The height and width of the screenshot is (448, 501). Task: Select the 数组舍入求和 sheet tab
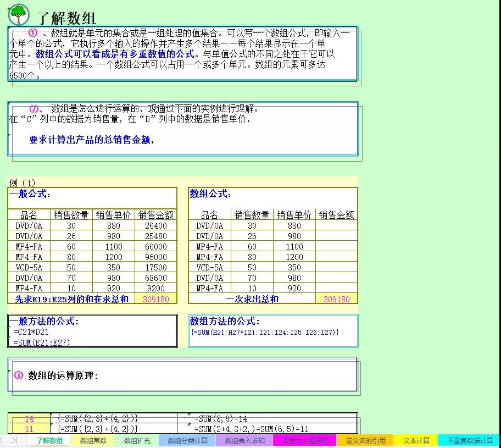(x=245, y=440)
